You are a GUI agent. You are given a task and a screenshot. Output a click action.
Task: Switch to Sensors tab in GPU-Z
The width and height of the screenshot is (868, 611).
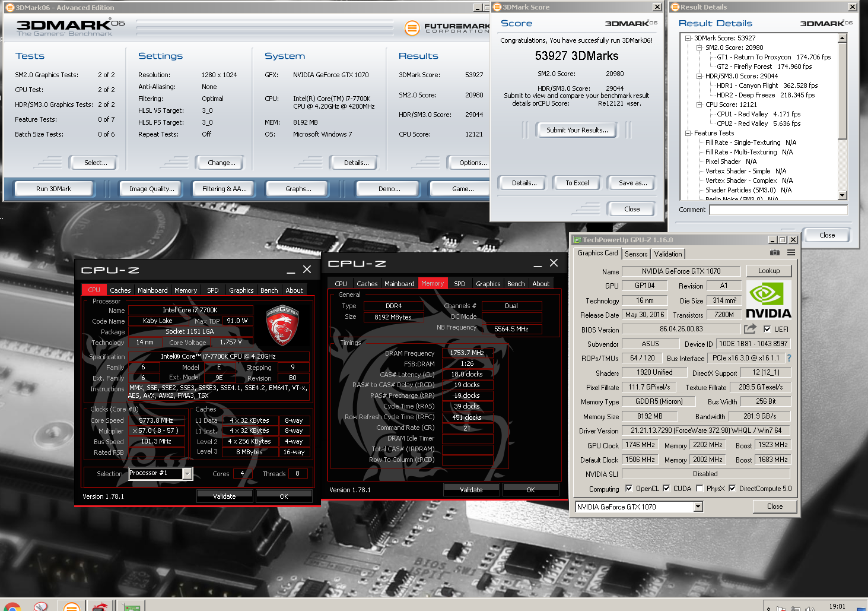(636, 254)
